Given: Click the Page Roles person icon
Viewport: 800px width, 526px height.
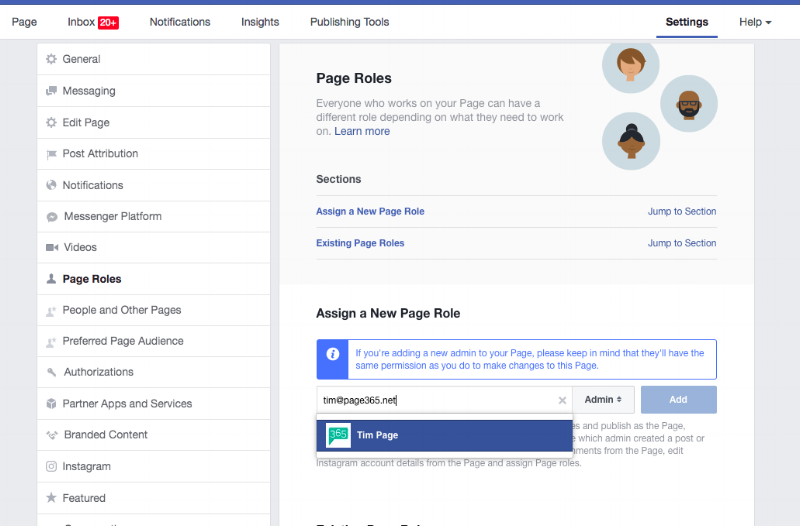Looking at the screenshot, I should 51,279.
